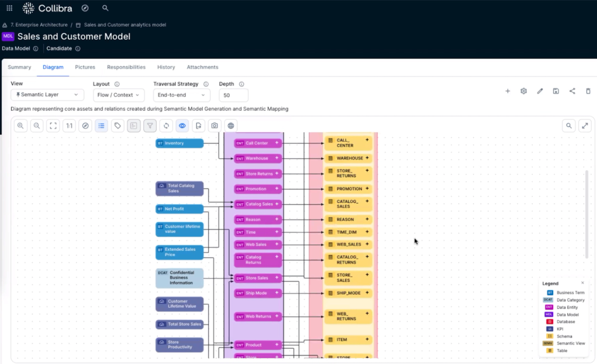
Task: Switch to the Summary tab
Action: point(19,67)
